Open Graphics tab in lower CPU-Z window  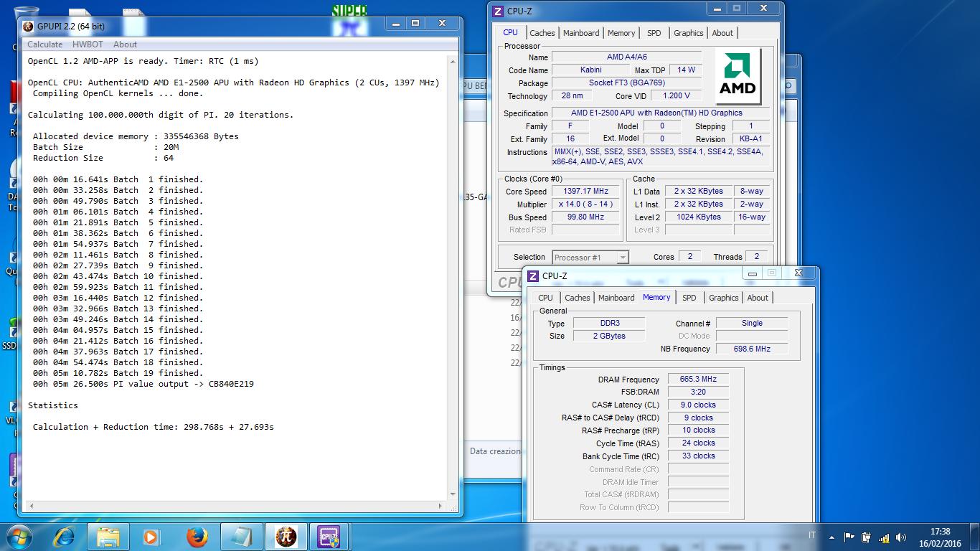[724, 298]
